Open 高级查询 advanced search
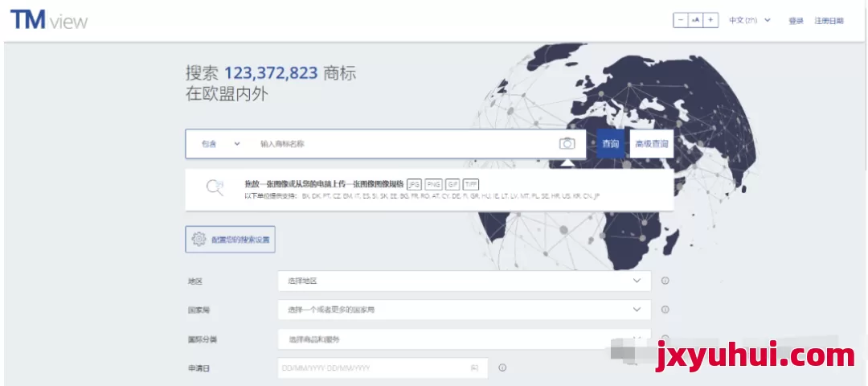The image size is (868, 386). [x=652, y=144]
